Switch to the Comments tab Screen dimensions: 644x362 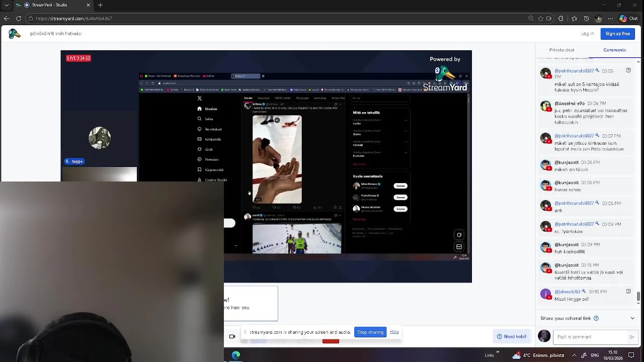pyautogui.click(x=614, y=50)
